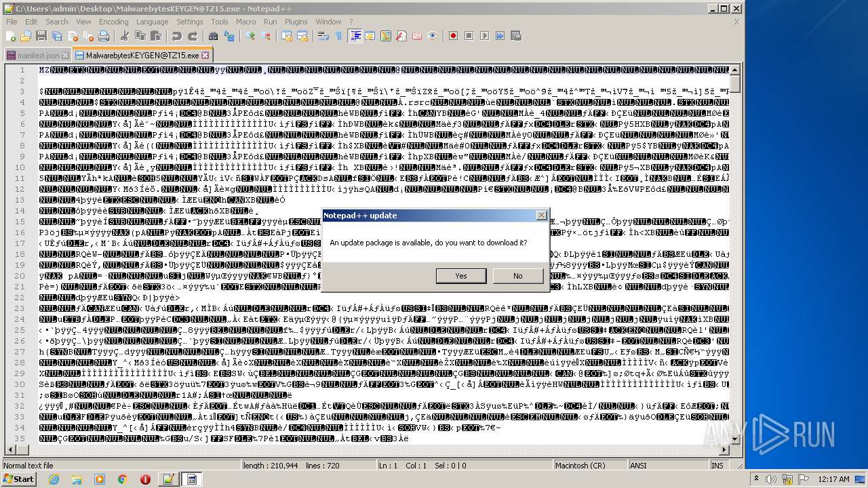Toggle the indent guide toolbar button
Viewport: 868px width, 488px height.
pyautogui.click(x=355, y=36)
